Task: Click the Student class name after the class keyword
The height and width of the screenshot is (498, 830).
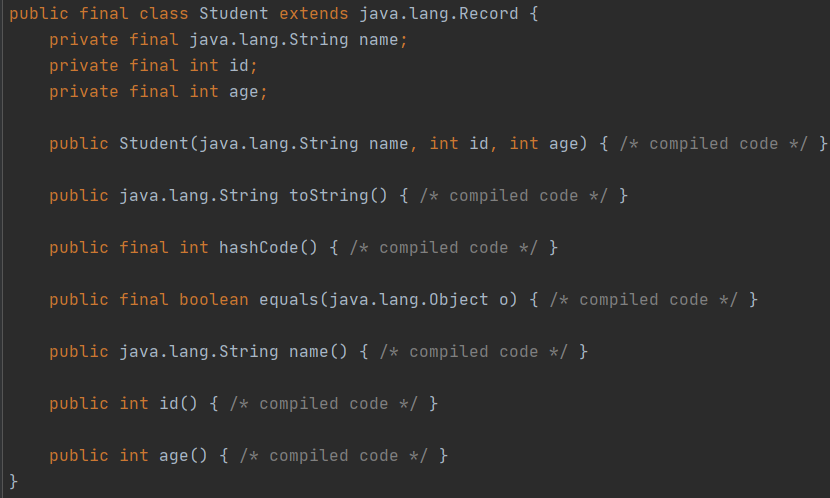Action: coord(234,15)
